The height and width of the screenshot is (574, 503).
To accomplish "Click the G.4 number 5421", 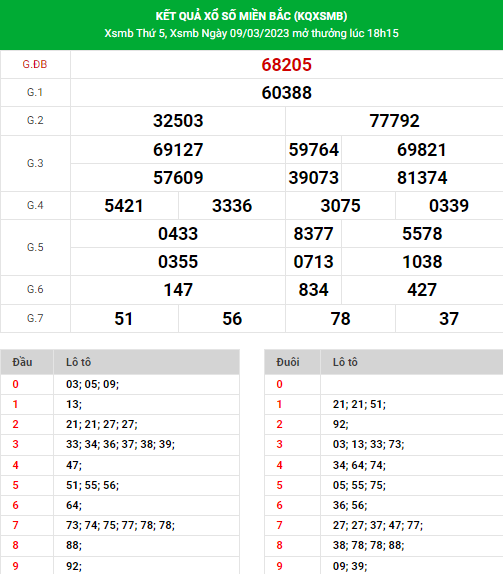I will (x=124, y=206).
